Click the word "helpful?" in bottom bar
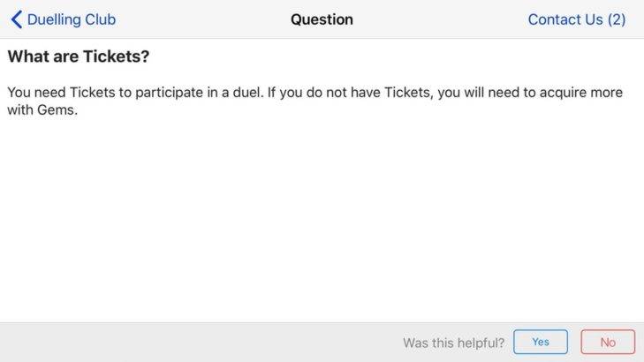The image size is (644, 362). click(x=479, y=343)
